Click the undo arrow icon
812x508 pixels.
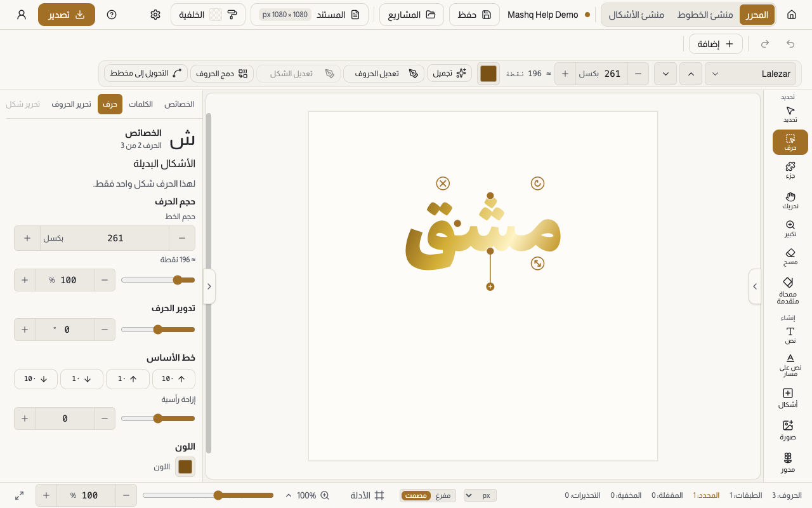click(790, 44)
